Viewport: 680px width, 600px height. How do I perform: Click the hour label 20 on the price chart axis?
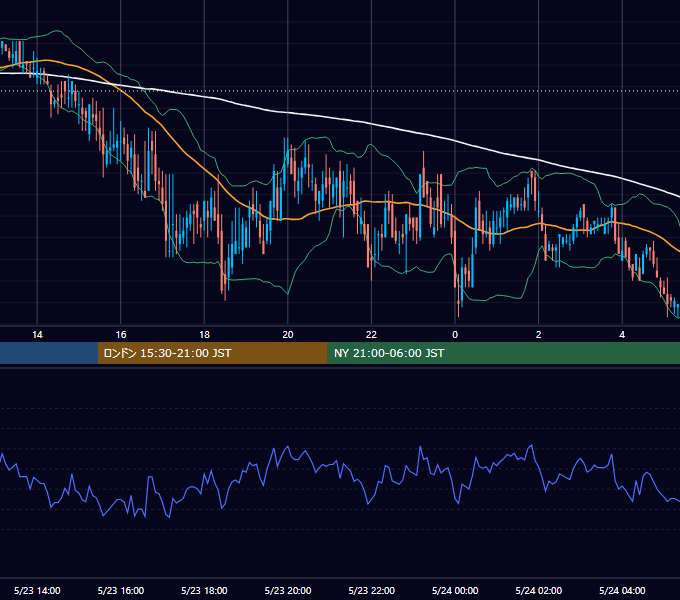click(x=288, y=335)
